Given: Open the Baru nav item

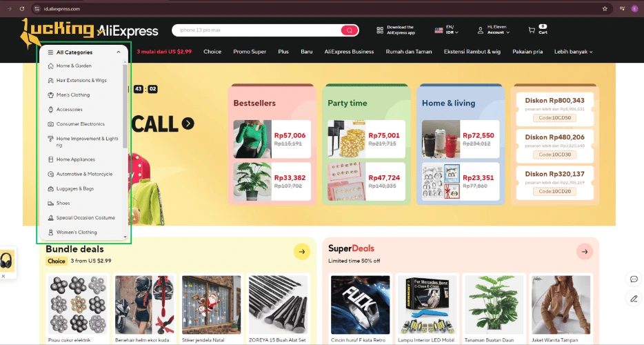Looking at the screenshot, I should point(306,52).
